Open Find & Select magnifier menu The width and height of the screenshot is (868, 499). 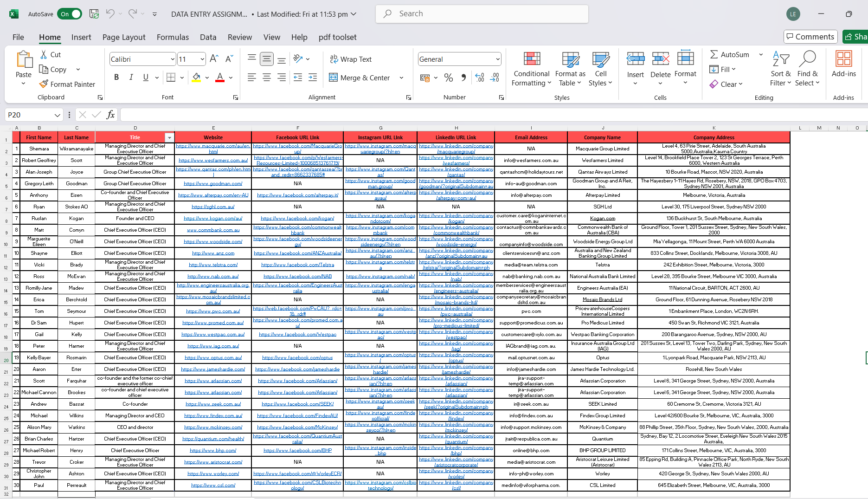[808, 69]
